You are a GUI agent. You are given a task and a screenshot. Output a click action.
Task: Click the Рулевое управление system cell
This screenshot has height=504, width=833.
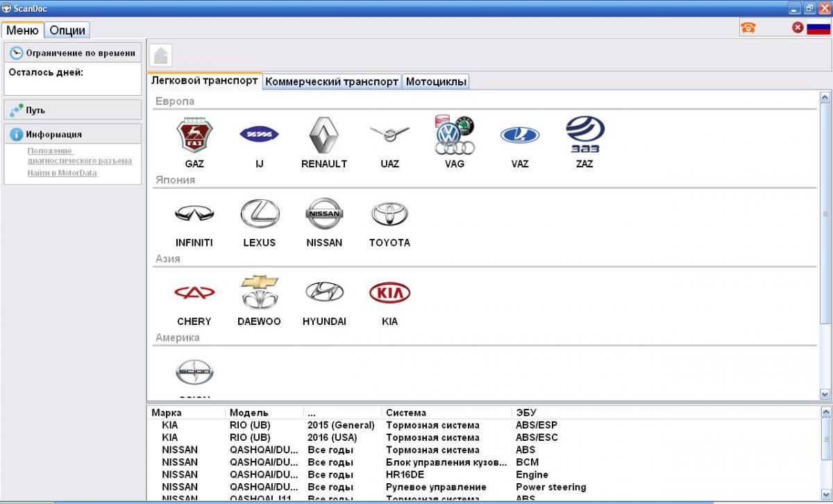[x=436, y=487]
